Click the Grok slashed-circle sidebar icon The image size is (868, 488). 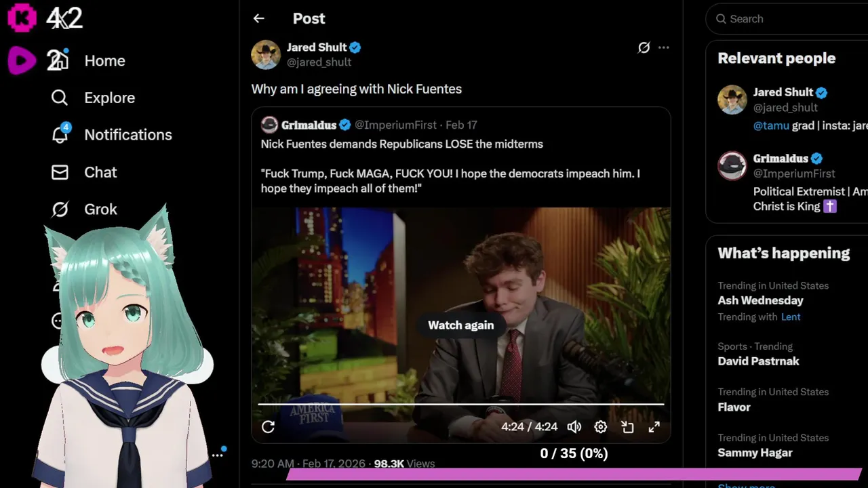60,209
